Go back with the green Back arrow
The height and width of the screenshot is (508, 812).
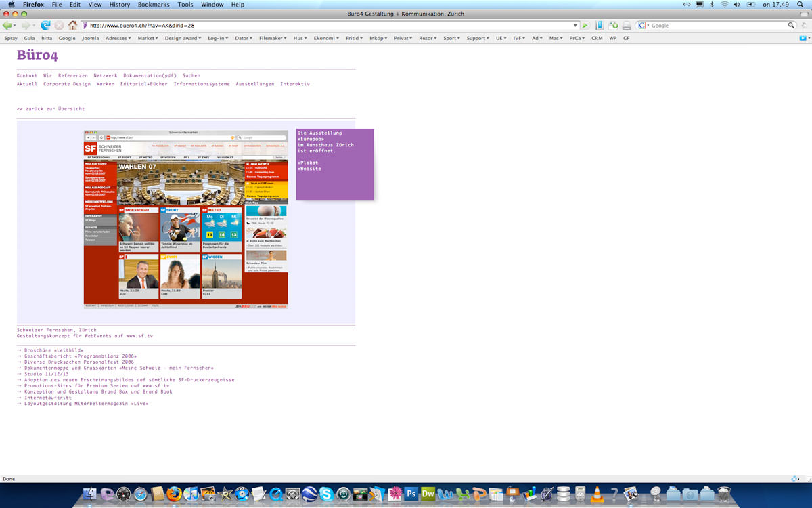coord(7,25)
